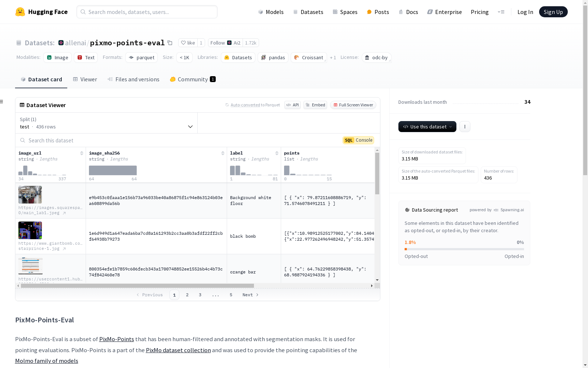This screenshot has height=368, width=588.
Task: Open the PixMo-Points link
Action: pyautogui.click(x=116, y=339)
